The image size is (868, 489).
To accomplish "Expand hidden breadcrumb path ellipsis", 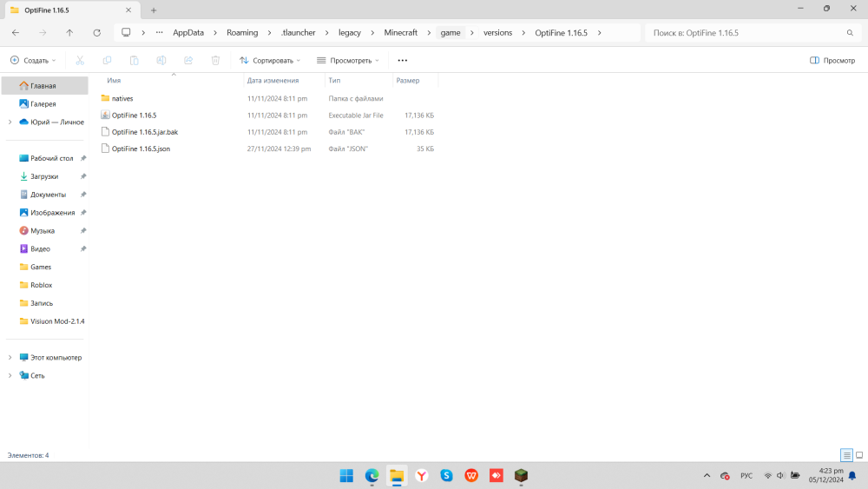I will [160, 33].
